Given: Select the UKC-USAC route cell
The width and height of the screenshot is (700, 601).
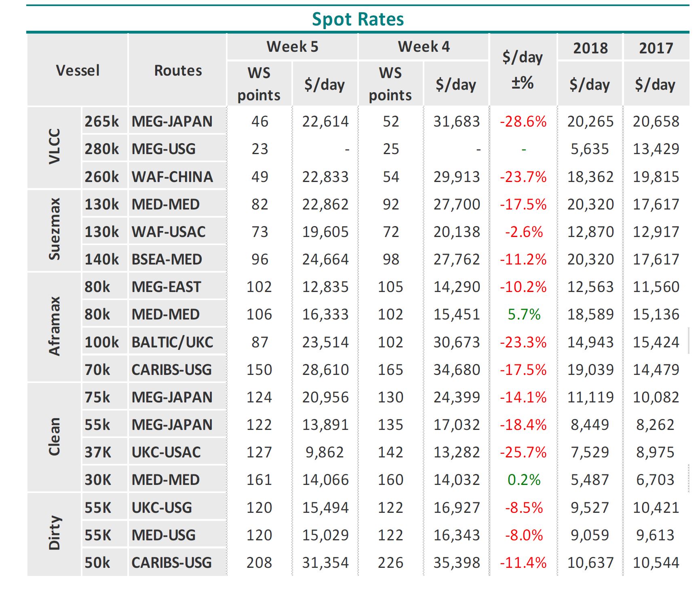Looking at the screenshot, I should [177, 452].
